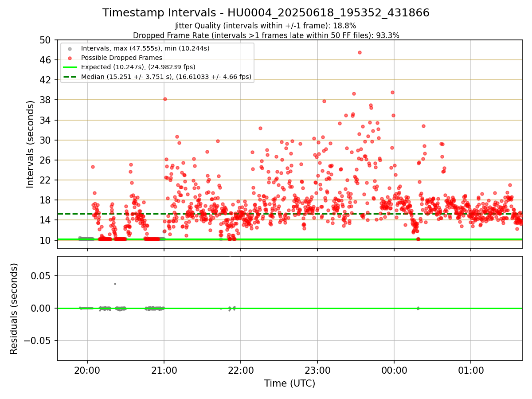Select the legend entry 'Expected (10.247s), (24.98239 fps)'
The image size is (532, 399).
[138, 67]
